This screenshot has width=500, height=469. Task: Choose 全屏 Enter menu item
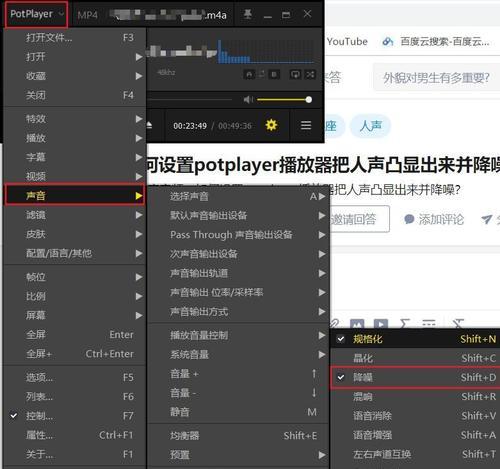pos(75,334)
